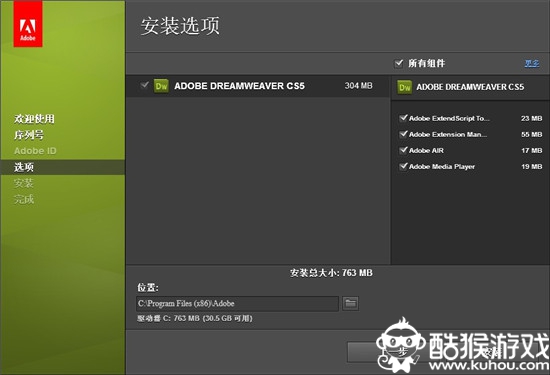550x375 pixels.
Task: Click the install location path field
Action: [237, 303]
